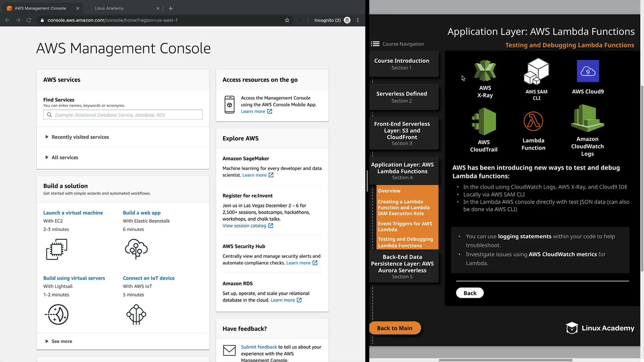
Task: Open Course Introduction Section 1
Action: coord(401,64)
